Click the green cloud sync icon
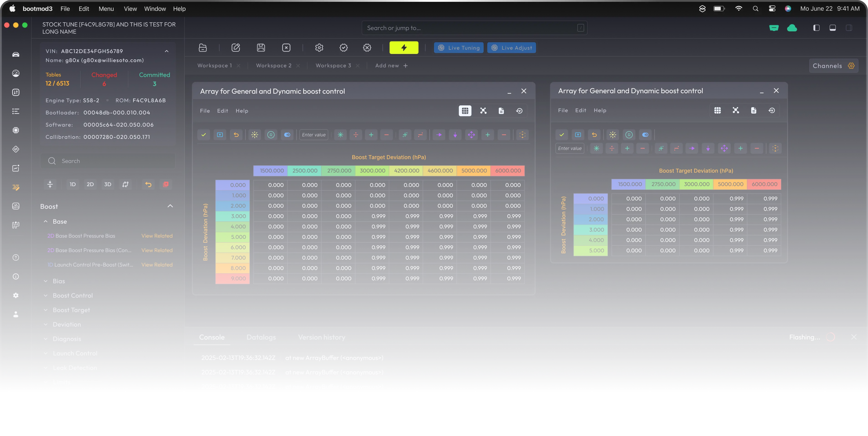The width and height of the screenshot is (868, 436). tap(792, 28)
